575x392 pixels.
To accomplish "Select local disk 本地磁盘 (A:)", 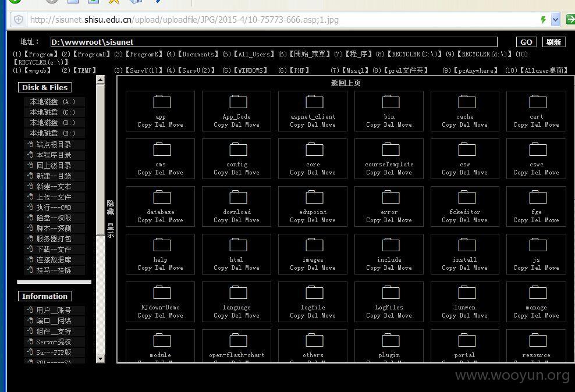I will point(54,102).
